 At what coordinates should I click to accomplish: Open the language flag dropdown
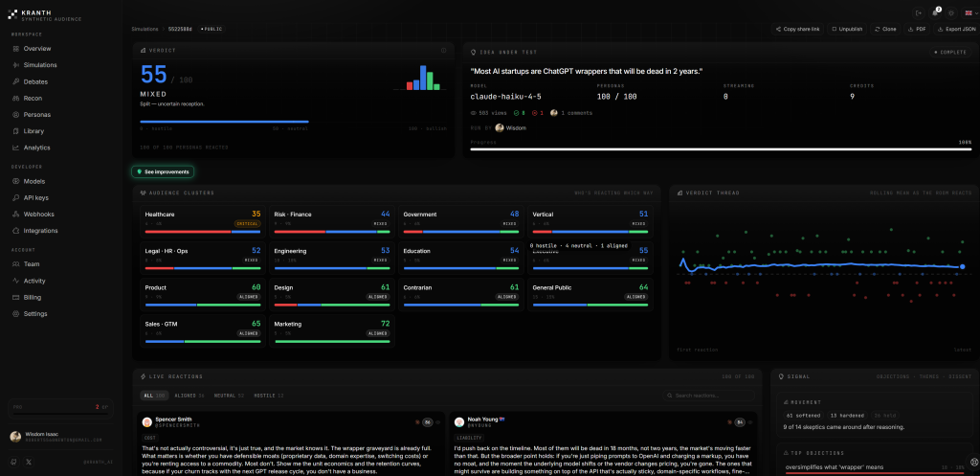(969, 12)
